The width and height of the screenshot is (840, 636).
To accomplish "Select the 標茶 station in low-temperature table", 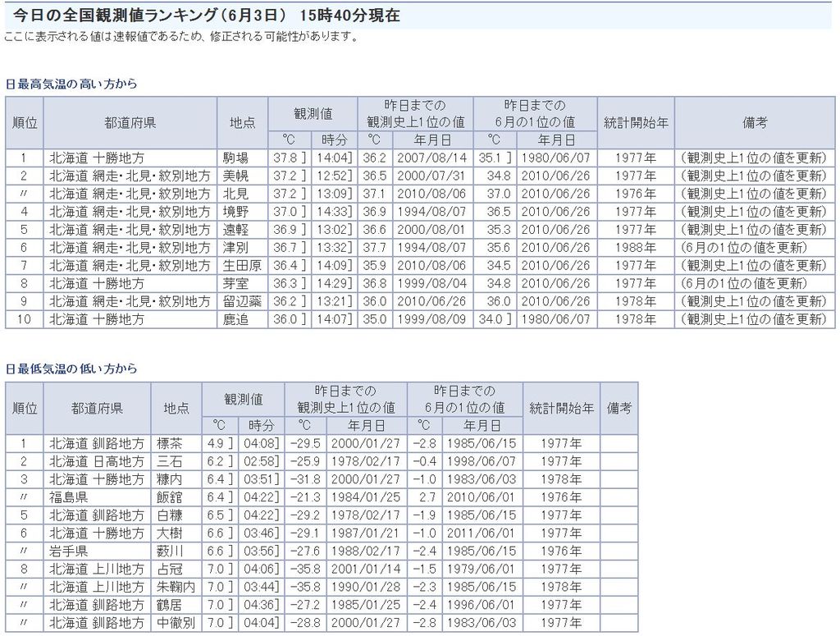I will 169,443.
